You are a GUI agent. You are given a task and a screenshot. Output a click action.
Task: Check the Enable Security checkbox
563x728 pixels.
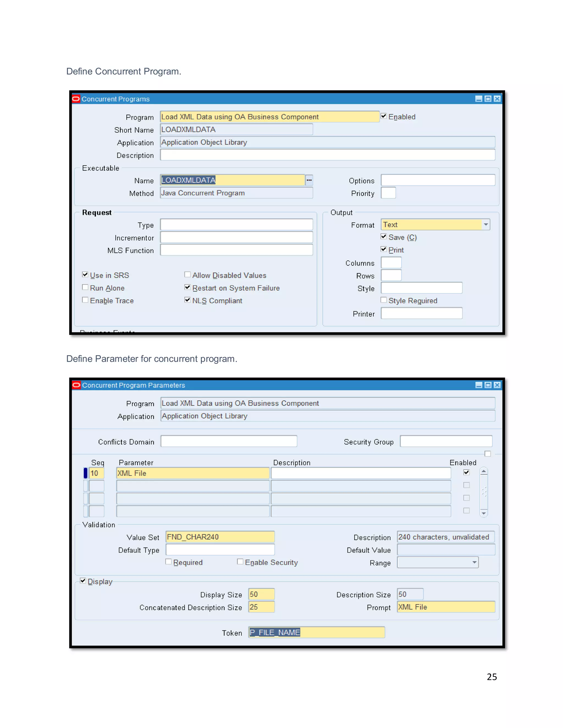[240, 562]
